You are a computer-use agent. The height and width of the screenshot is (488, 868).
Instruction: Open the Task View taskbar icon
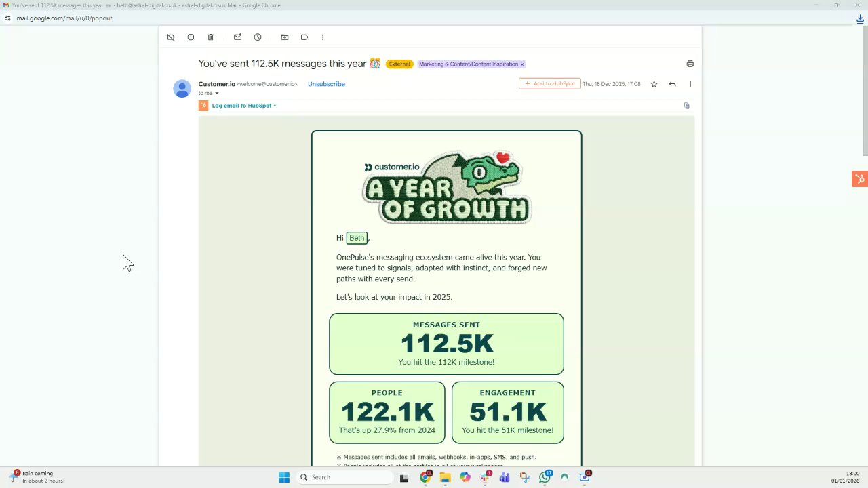click(404, 477)
